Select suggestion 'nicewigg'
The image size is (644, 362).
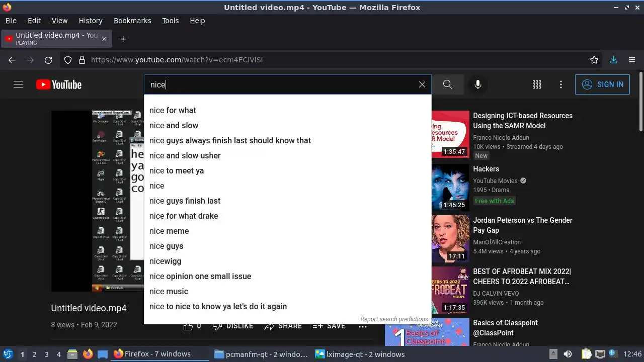(288, 261)
